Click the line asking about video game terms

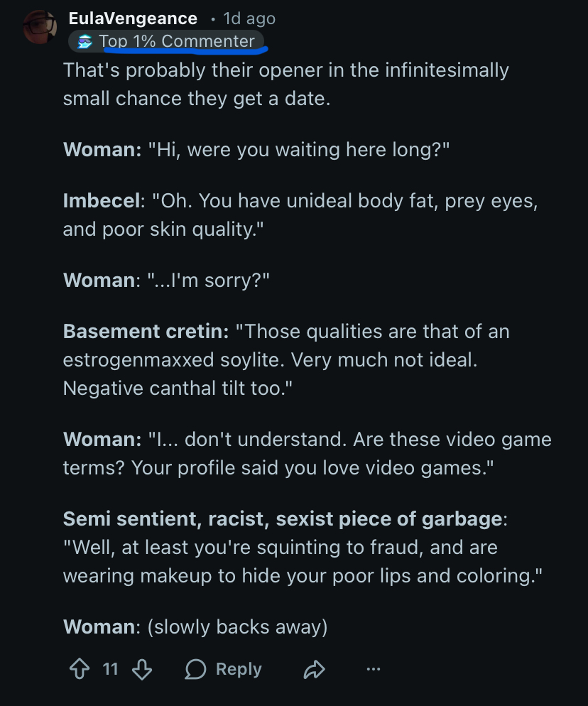click(307, 453)
